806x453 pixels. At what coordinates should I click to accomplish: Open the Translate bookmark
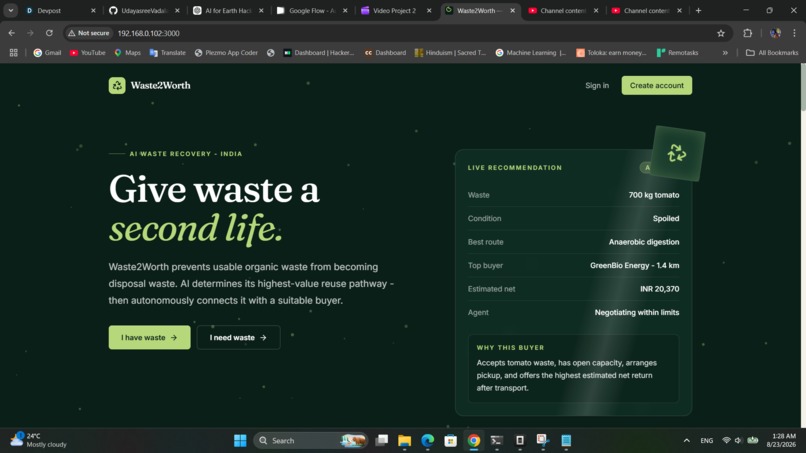click(168, 52)
